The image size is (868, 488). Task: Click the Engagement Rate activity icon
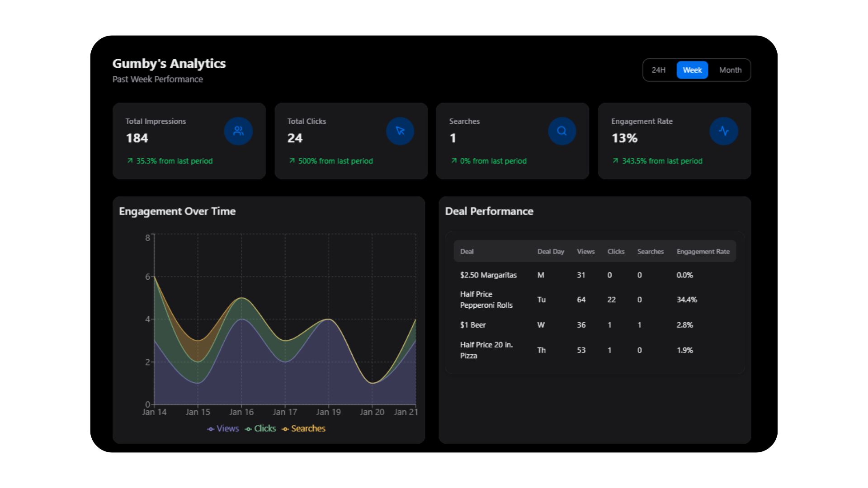coord(724,131)
